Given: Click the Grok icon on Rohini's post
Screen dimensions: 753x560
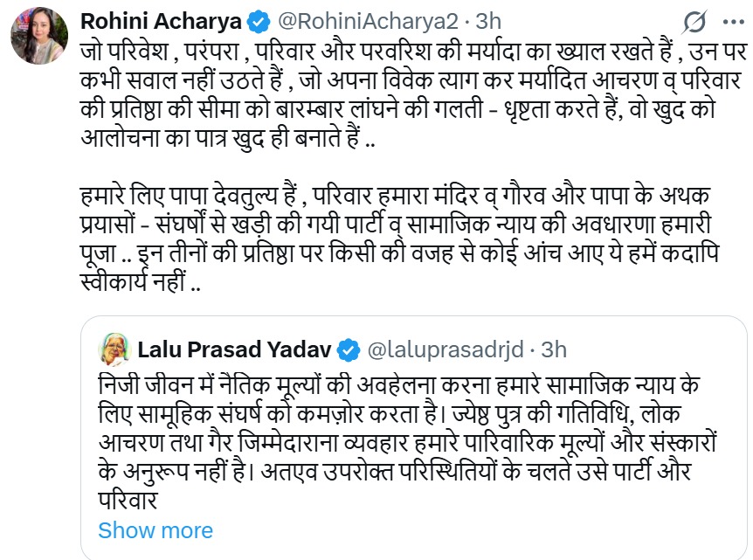Looking at the screenshot, I should [x=696, y=23].
